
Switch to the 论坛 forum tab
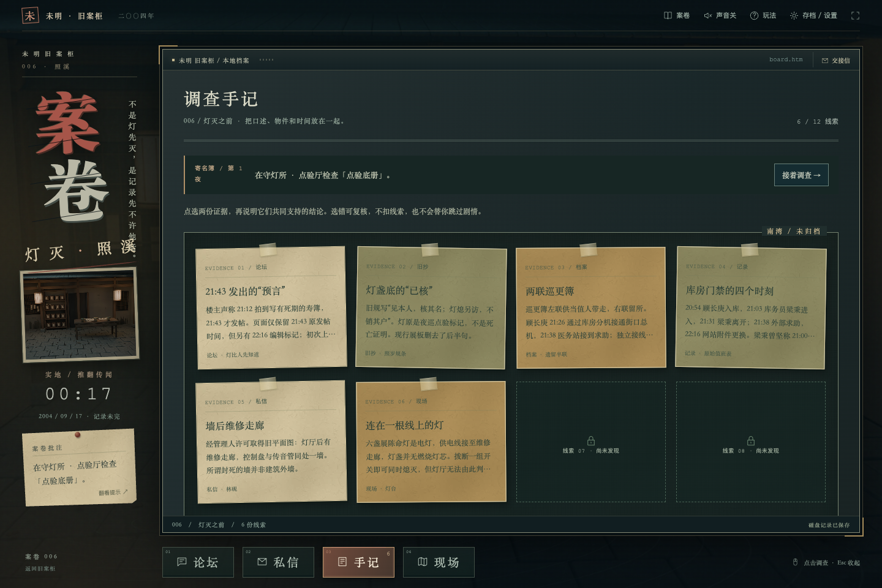click(x=198, y=562)
